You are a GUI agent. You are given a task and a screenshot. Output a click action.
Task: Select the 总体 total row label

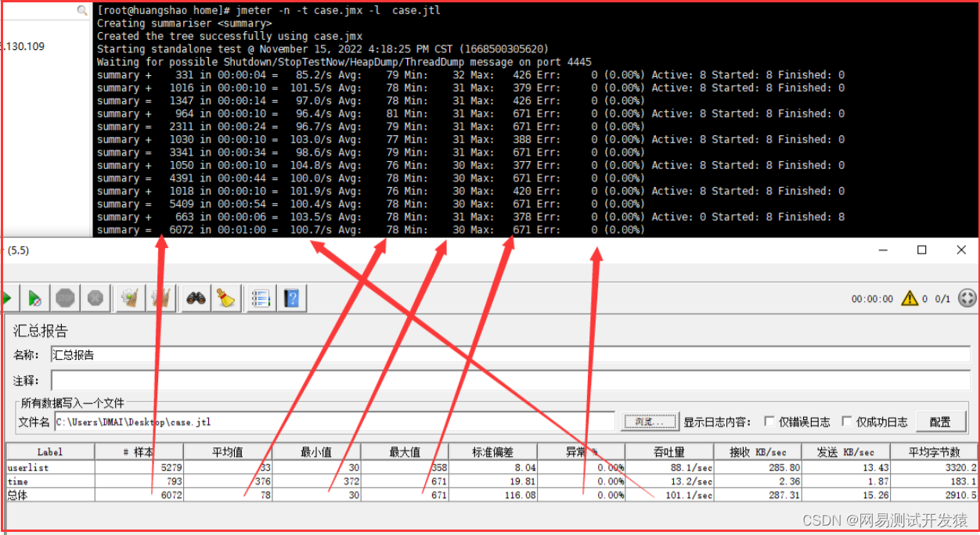pyautogui.click(x=50, y=495)
